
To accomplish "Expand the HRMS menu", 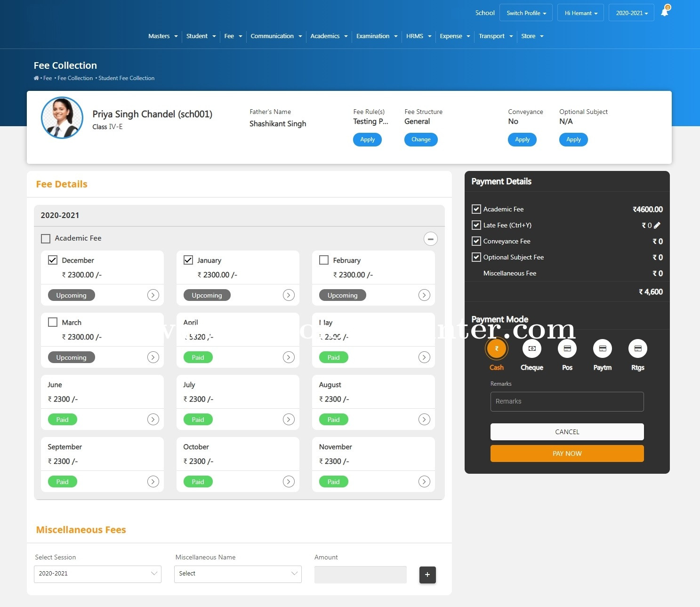I will click(419, 36).
